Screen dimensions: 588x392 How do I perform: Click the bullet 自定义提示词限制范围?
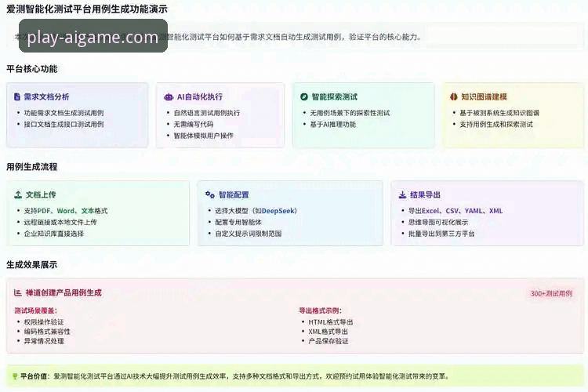249,234
